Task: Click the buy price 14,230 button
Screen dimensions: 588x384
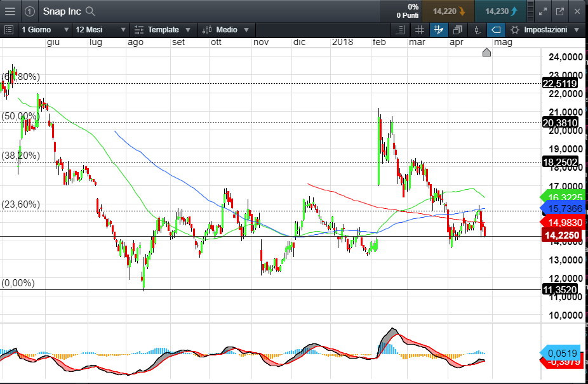Action: click(500, 11)
